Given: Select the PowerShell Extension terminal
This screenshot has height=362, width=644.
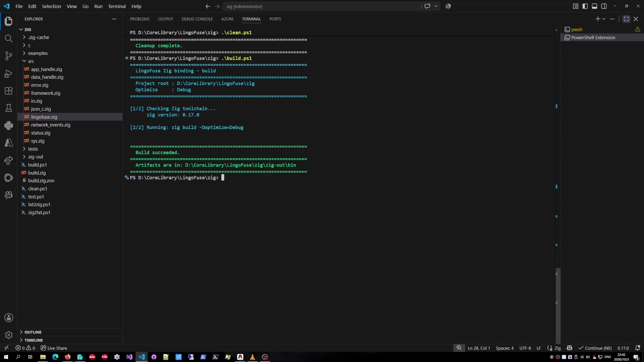Looking at the screenshot, I should (x=602, y=38).
